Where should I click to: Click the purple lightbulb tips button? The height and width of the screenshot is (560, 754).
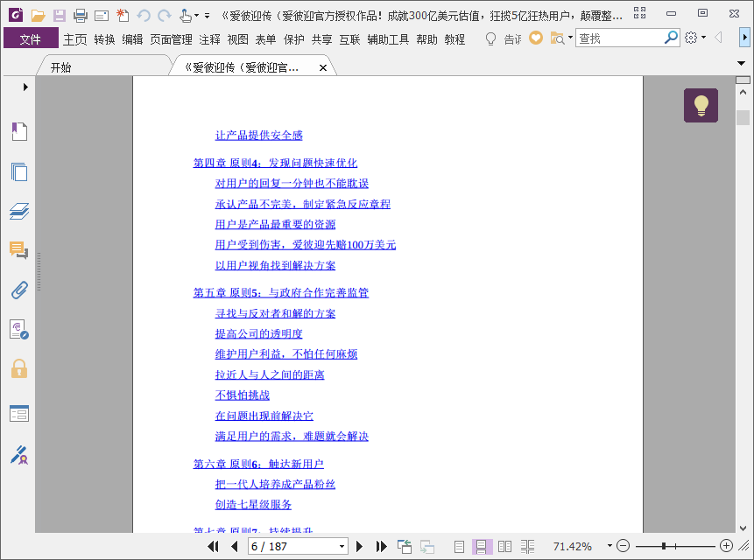click(701, 105)
